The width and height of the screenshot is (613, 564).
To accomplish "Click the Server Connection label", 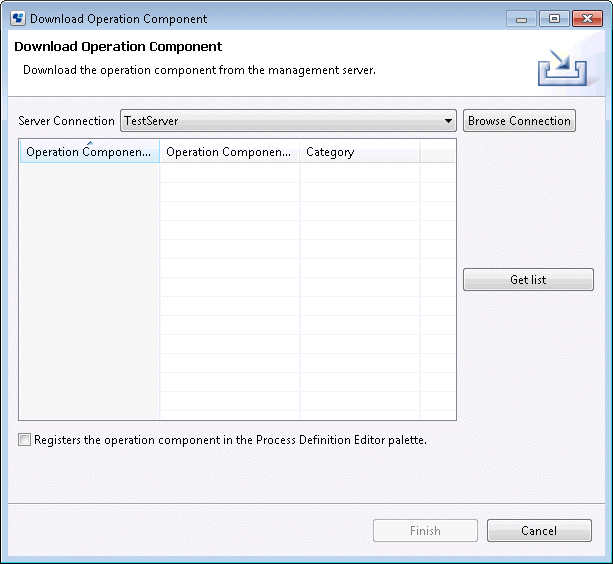I will coord(66,121).
